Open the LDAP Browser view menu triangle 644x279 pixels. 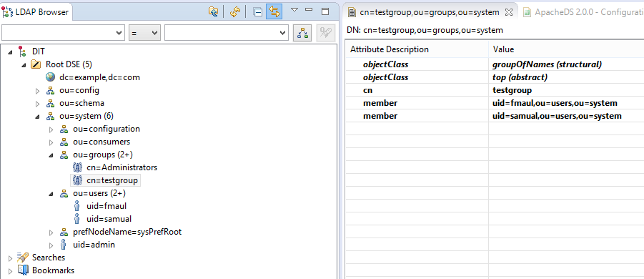[294, 10]
